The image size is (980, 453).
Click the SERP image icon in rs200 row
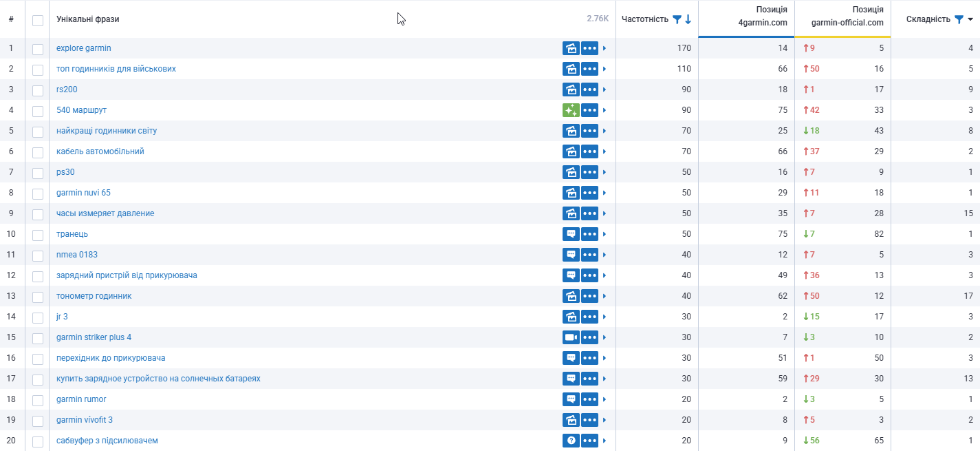pos(571,89)
